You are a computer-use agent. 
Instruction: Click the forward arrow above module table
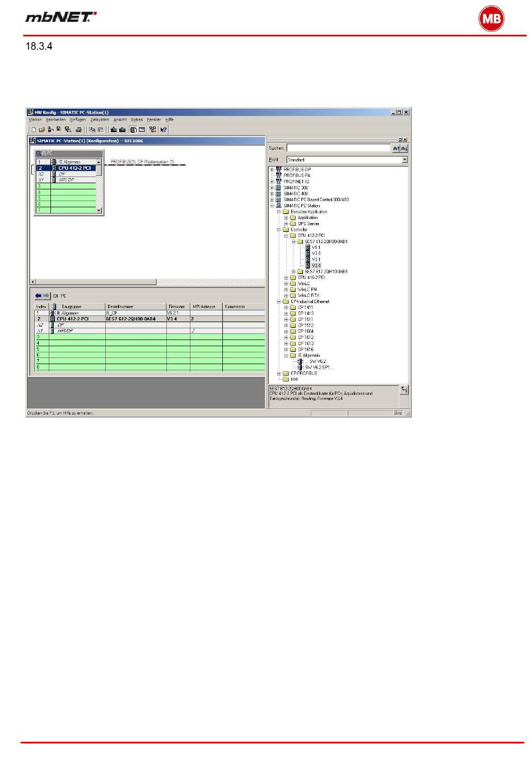point(46,295)
